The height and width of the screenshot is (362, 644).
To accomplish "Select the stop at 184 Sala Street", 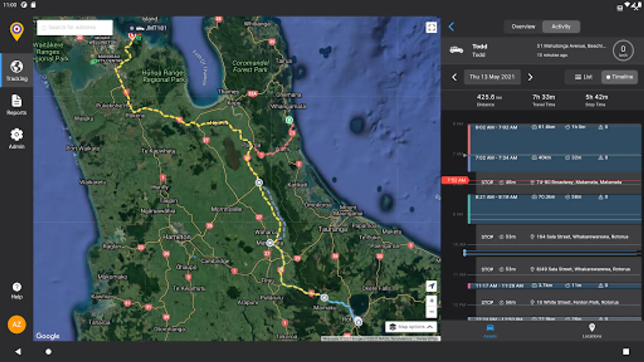I will pos(559,237).
